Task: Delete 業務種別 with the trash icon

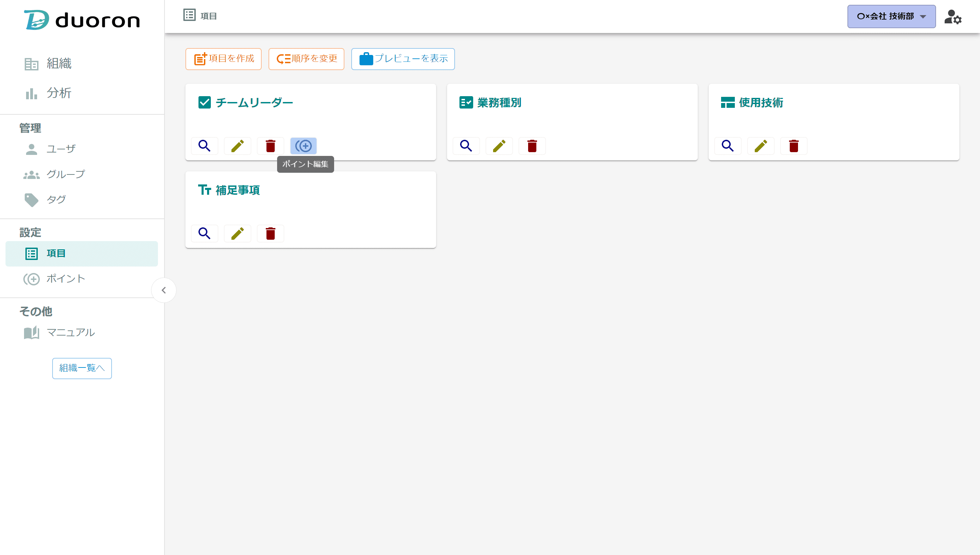Action: click(x=532, y=146)
